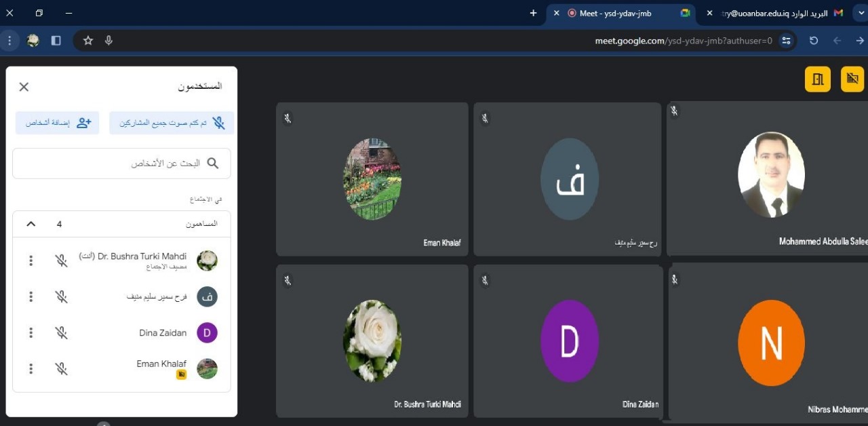Click muted mic icon on Dr. Bushra tile
The height and width of the screenshot is (426, 868).
(288, 280)
